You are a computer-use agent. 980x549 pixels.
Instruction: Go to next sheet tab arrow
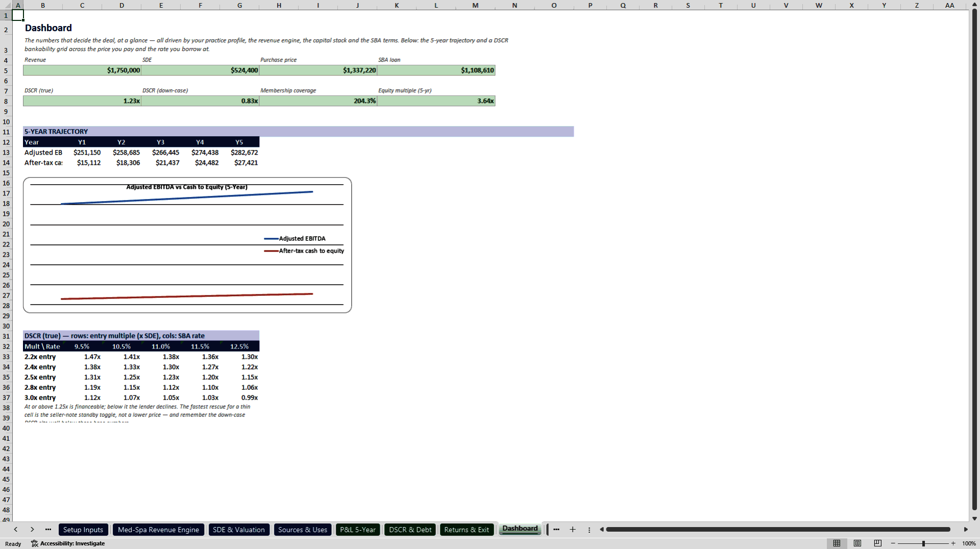32,530
